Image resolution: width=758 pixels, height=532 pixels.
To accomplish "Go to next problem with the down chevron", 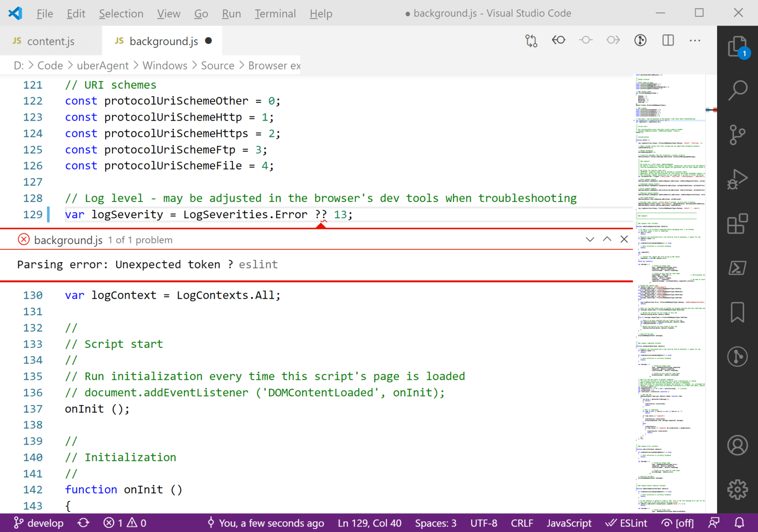I will [590, 239].
